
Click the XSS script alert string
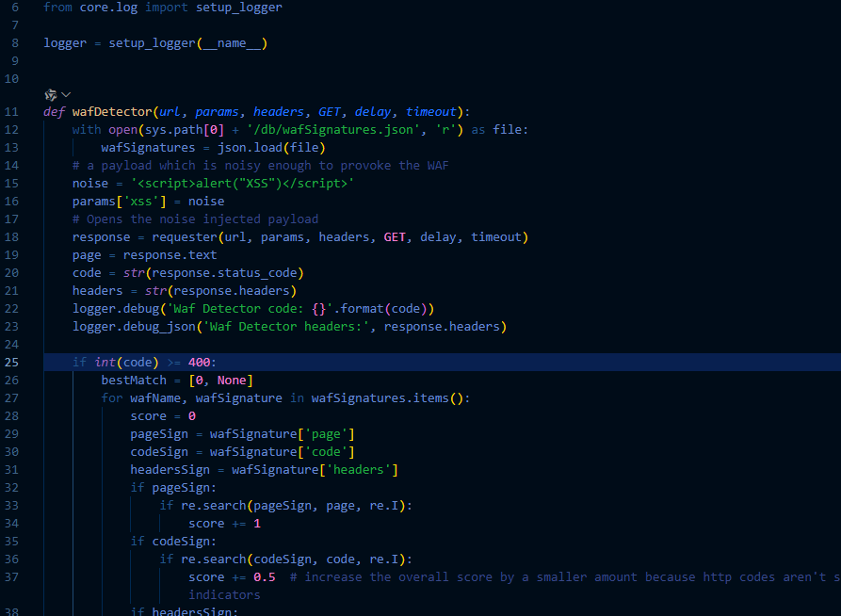point(242,184)
